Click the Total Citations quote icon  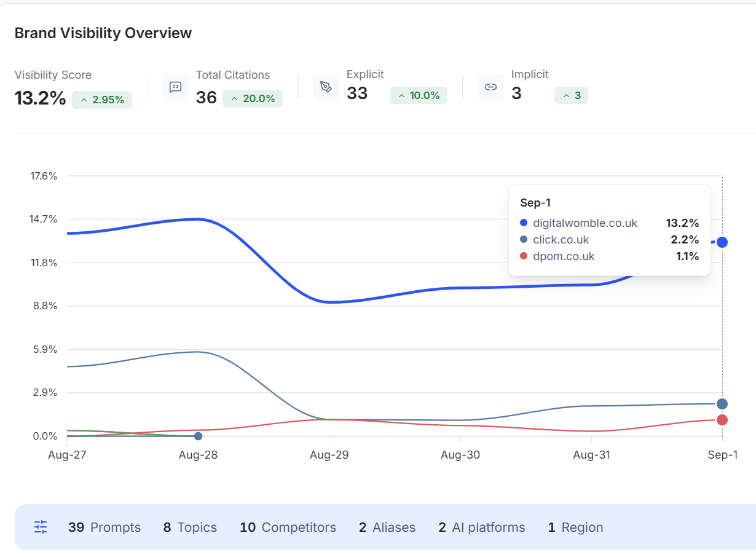coord(175,87)
